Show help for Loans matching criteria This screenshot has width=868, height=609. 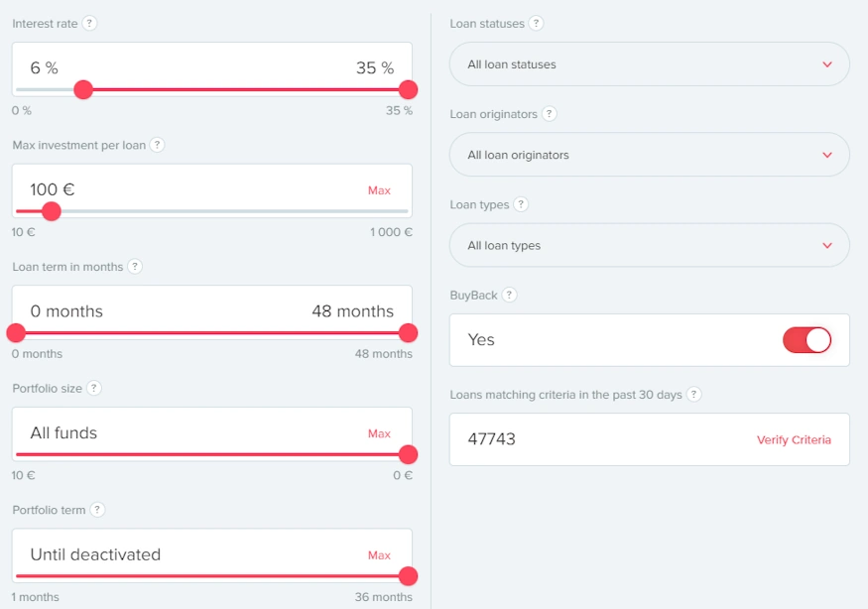[x=693, y=394]
